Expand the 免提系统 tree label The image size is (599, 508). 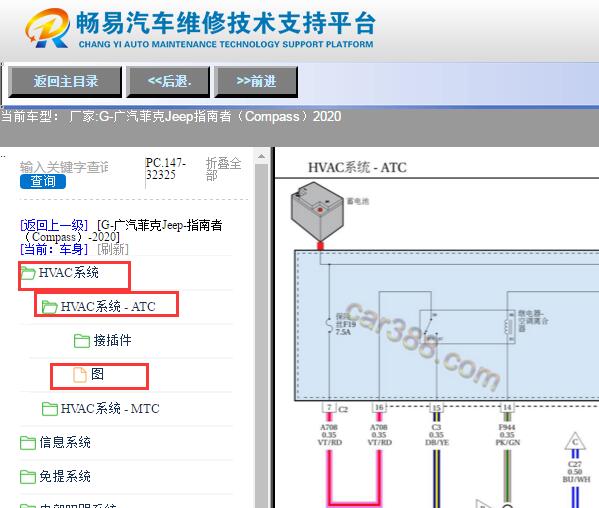(65, 476)
